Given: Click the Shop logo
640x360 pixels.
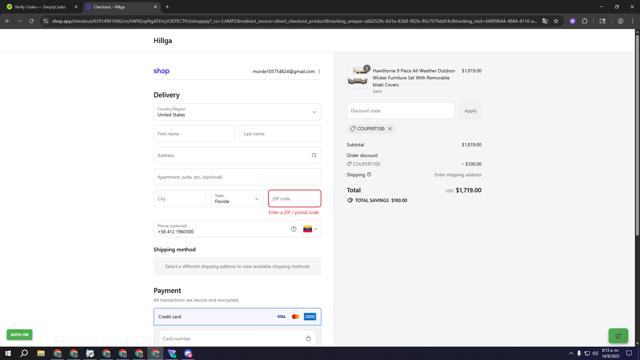Looking at the screenshot, I should point(161,71).
